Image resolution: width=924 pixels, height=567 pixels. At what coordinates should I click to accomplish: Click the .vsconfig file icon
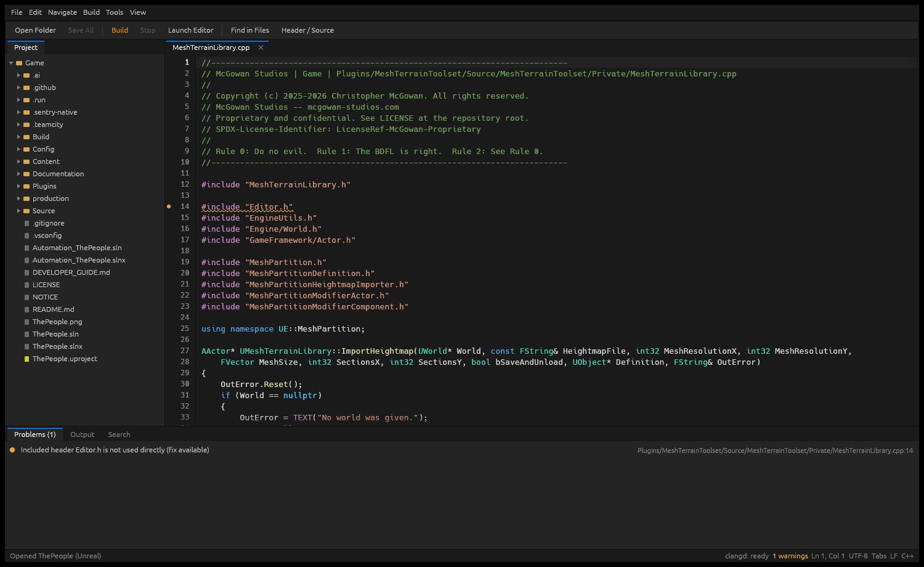click(x=26, y=235)
